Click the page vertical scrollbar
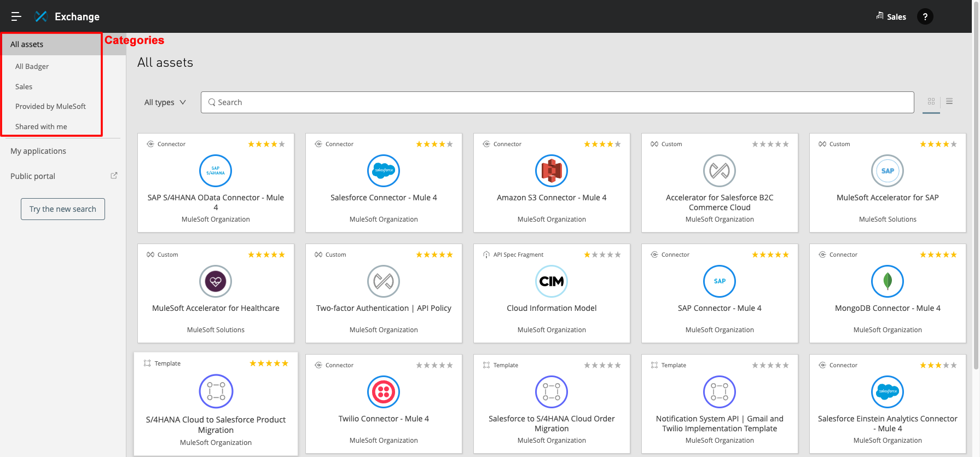The height and width of the screenshot is (457, 980). (976, 186)
